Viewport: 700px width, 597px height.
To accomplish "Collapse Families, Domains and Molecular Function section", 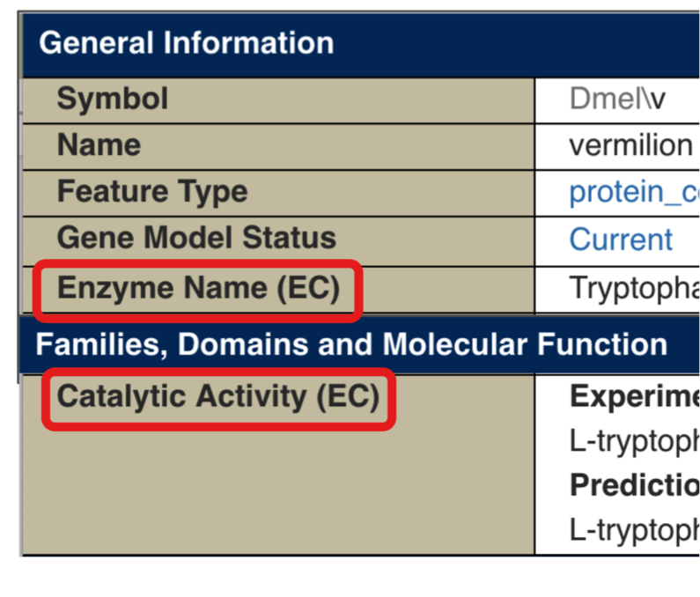I will [351, 343].
